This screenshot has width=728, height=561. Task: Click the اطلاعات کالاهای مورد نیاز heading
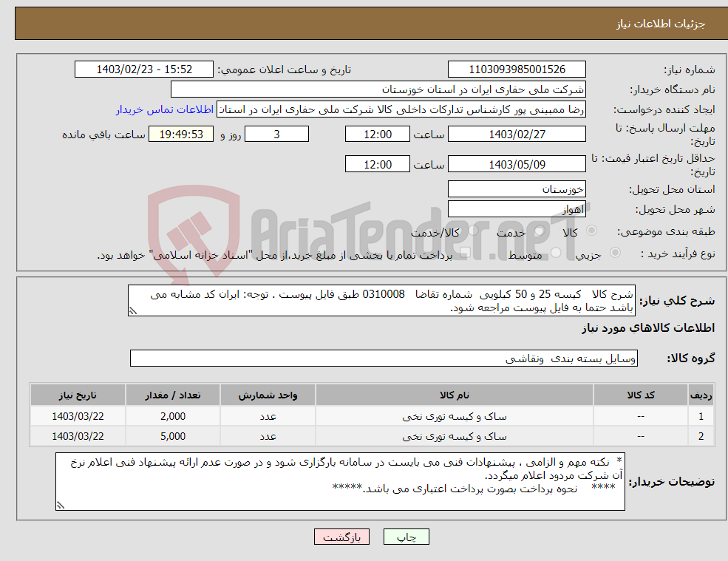[x=648, y=328]
